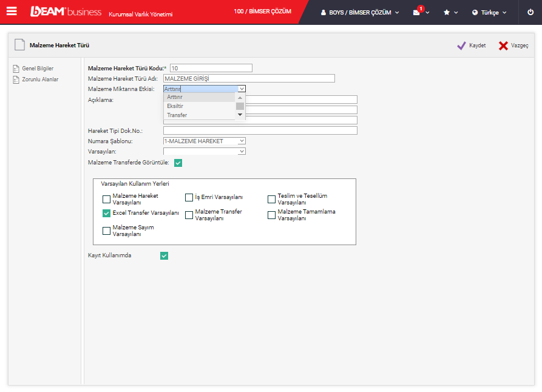
Task: Go to Zorunlu Alanlar section
Action: pyautogui.click(x=40, y=79)
